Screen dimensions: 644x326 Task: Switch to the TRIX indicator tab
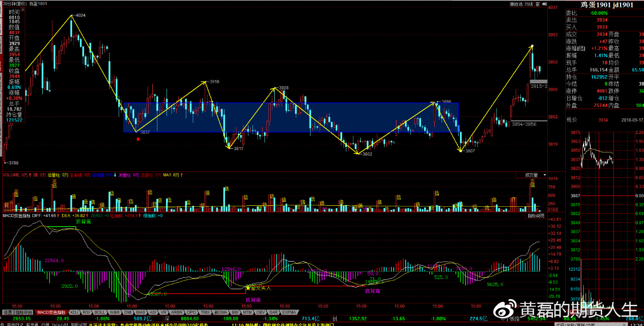coord(206,312)
